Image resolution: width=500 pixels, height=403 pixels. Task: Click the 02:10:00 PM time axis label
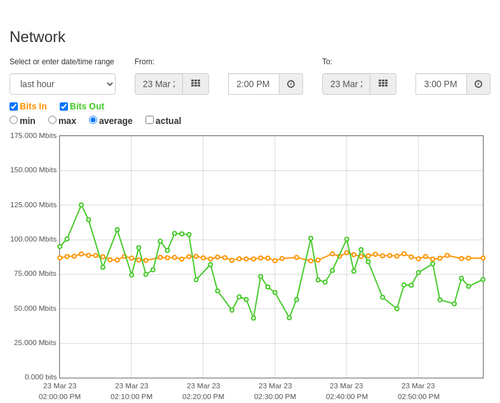[x=131, y=397]
